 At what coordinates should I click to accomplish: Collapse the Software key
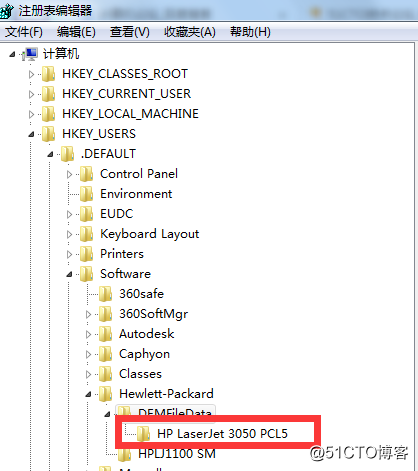click(69, 274)
